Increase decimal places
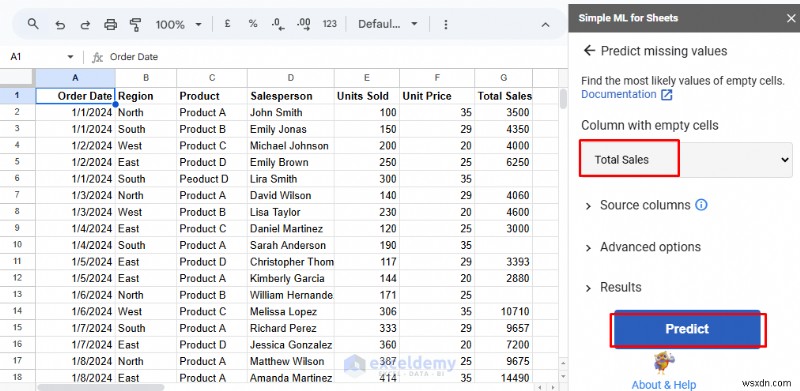The image size is (800, 391). click(x=304, y=24)
